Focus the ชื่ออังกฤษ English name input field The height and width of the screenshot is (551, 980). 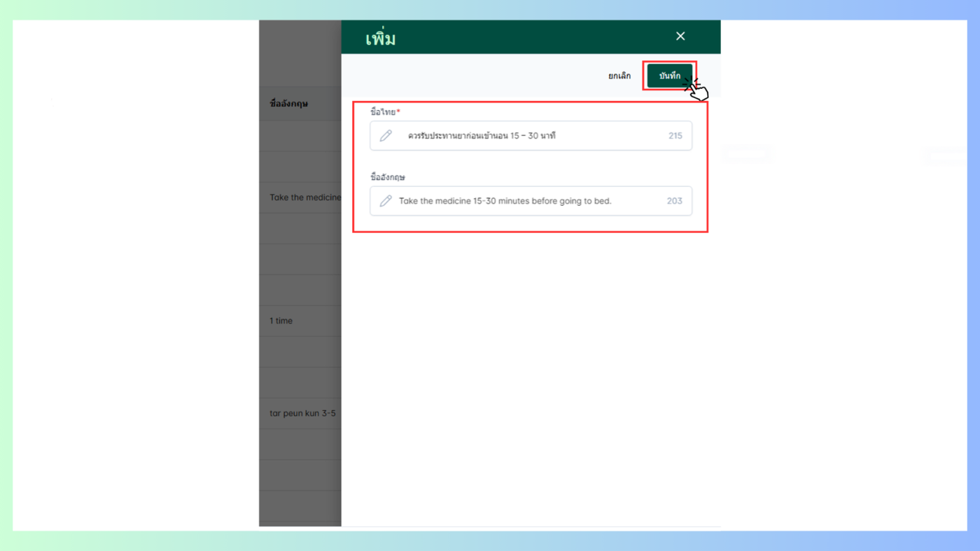tap(531, 201)
